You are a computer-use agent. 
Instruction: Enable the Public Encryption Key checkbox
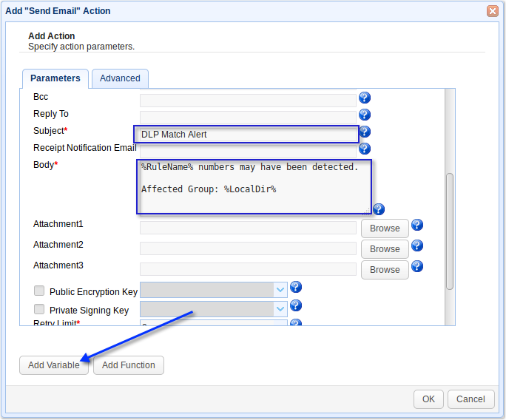point(39,291)
